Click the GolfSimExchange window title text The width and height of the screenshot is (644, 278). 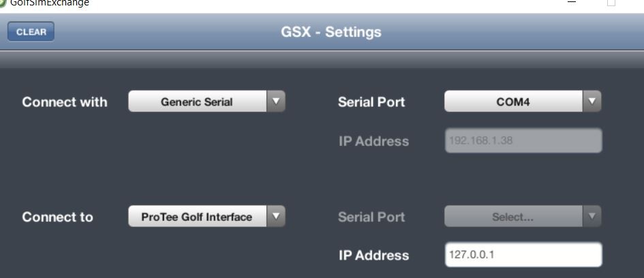click(x=49, y=3)
